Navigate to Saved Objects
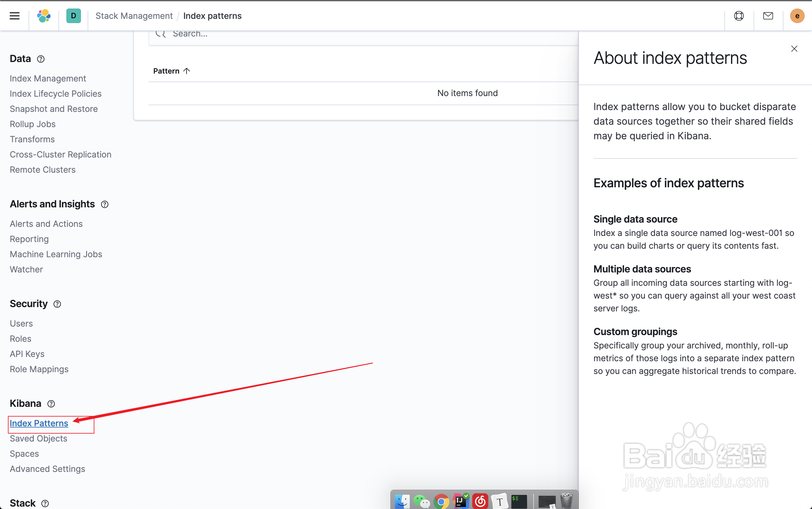The image size is (812, 509). click(x=38, y=438)
